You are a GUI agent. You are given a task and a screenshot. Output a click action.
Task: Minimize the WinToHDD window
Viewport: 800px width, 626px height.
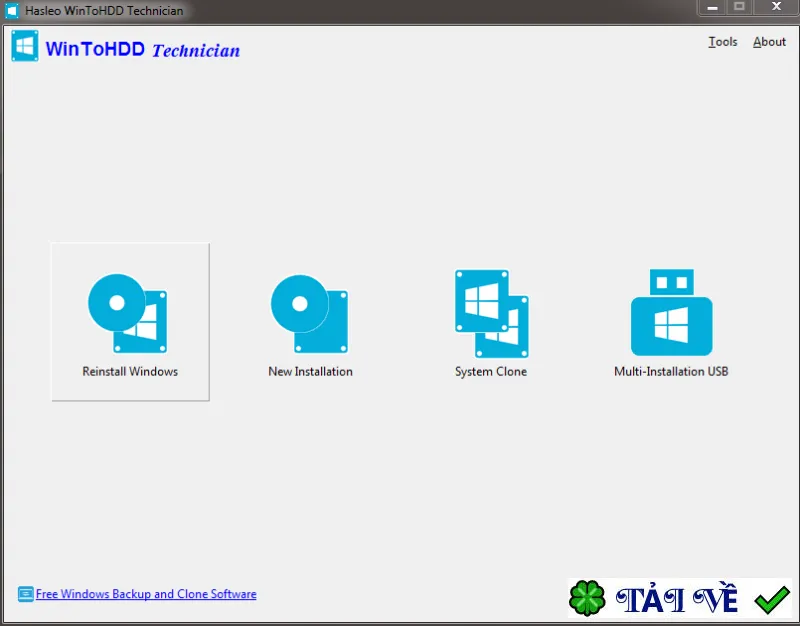click(713, 8)
